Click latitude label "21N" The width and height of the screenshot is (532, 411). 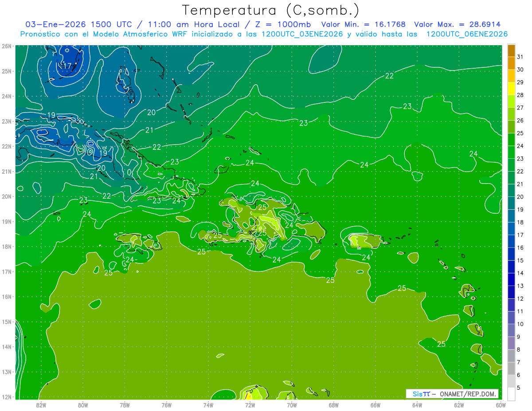(7, 172)
